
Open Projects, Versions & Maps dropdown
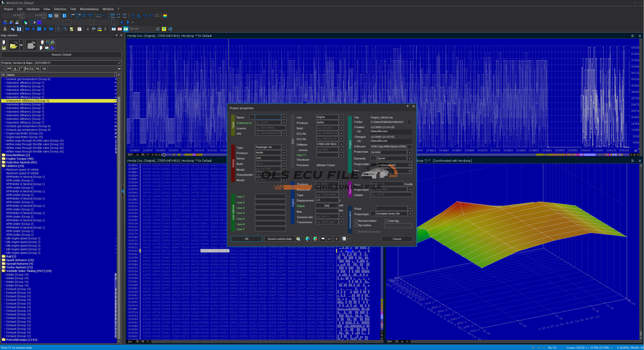tap(119, 63)
